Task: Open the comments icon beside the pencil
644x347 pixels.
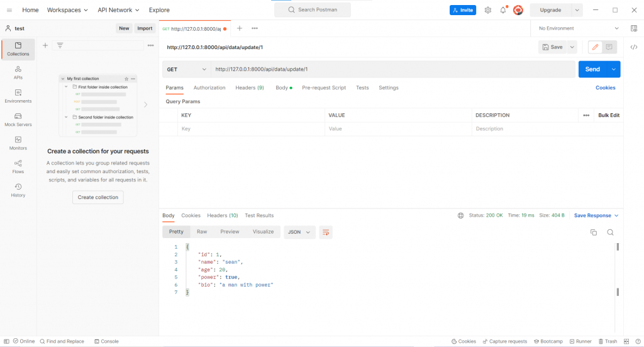Action: tap(609, 47)
